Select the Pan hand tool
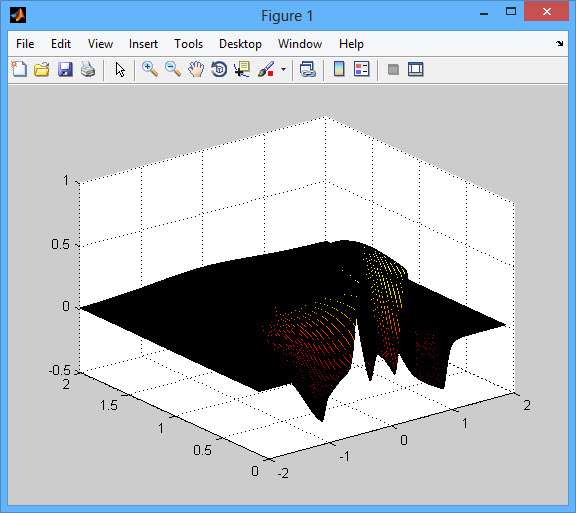The height and width of the screenshot is (513, 576). point(196,69)
